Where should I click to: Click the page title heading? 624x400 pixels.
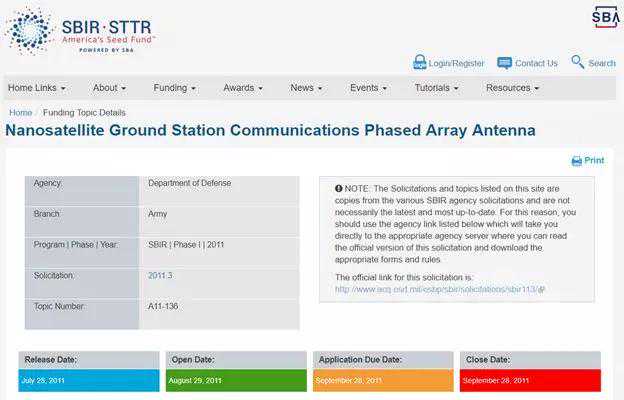[x=270, y=131]
